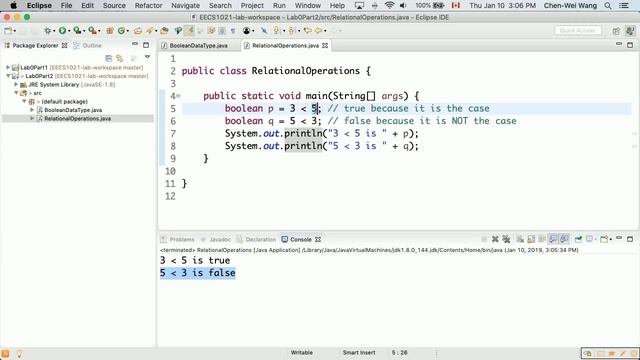640x360 pixels.
Task: Click the light bulb tip icon in status bar
Action: [19, 353]
